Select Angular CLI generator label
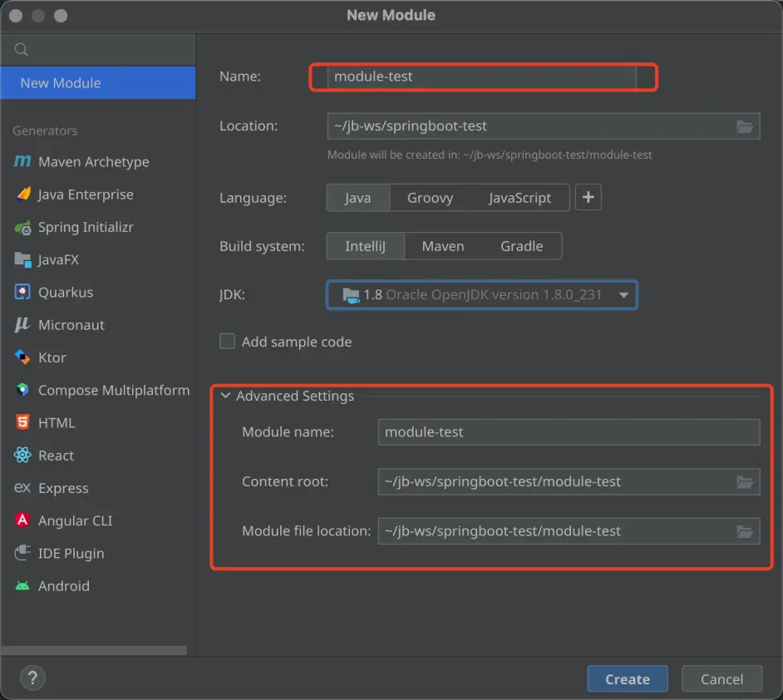Image resolution: width=783 pixels, height=700 pixels. coord(75,520)
